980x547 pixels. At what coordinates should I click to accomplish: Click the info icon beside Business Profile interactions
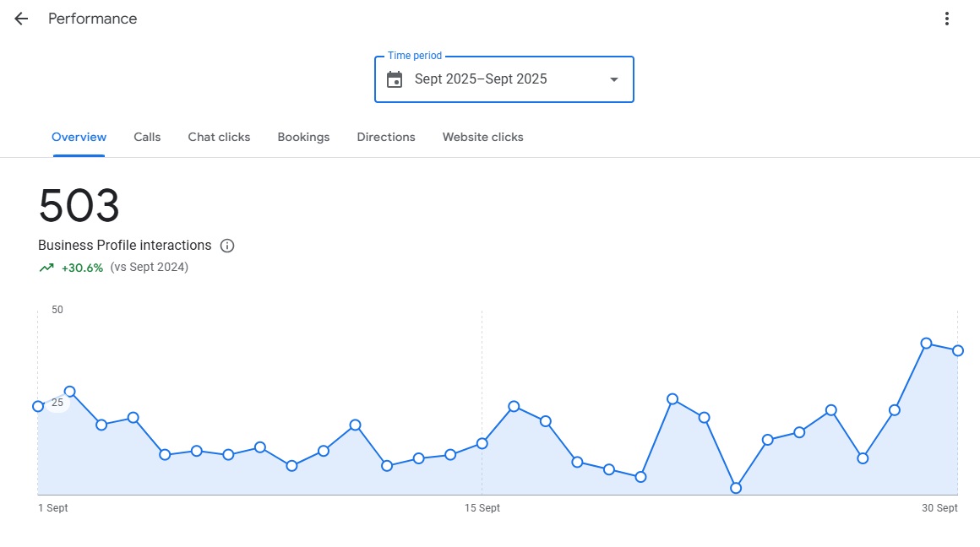point(226,246)
